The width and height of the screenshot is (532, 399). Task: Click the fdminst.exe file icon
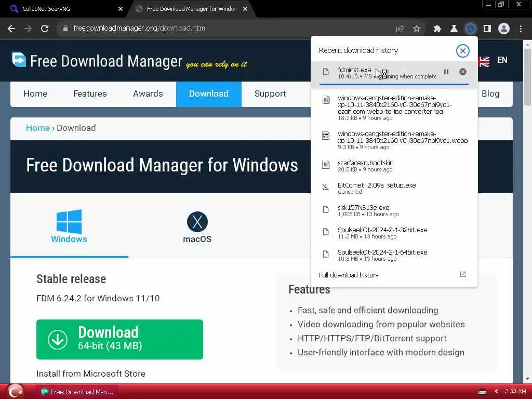point(326,72)
